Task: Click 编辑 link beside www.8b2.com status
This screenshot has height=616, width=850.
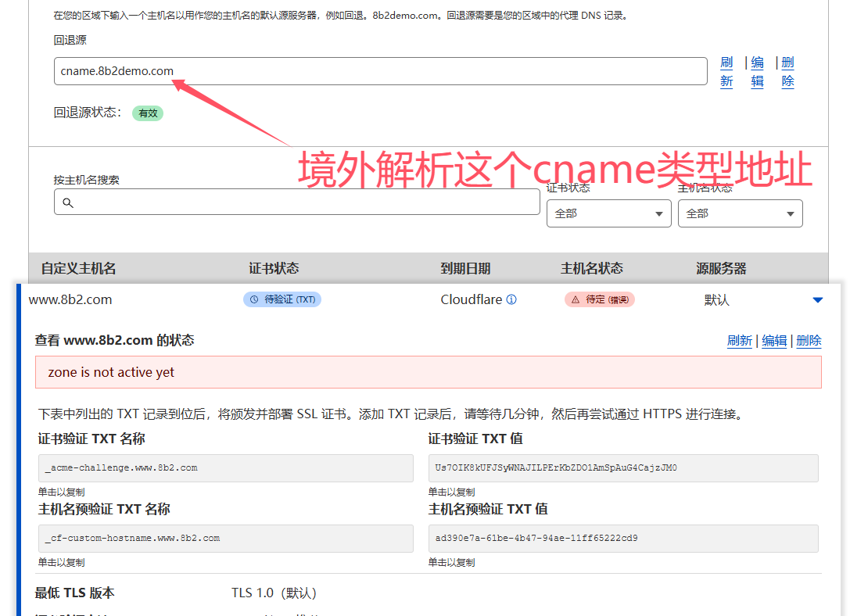Action: [774, 340]
